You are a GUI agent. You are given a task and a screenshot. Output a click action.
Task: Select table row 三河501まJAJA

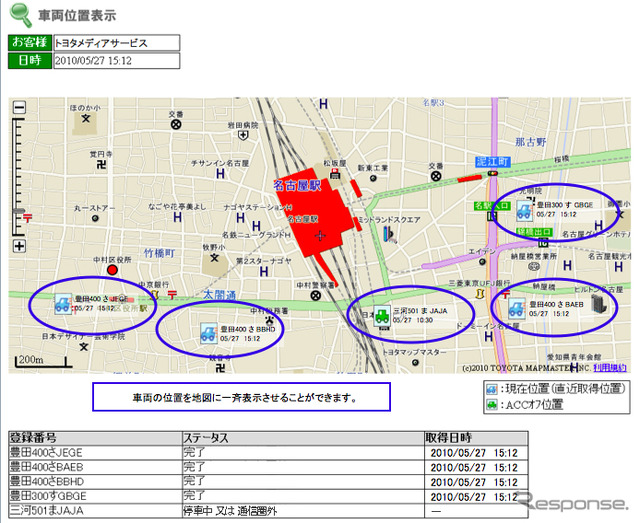tap(268, 511)
